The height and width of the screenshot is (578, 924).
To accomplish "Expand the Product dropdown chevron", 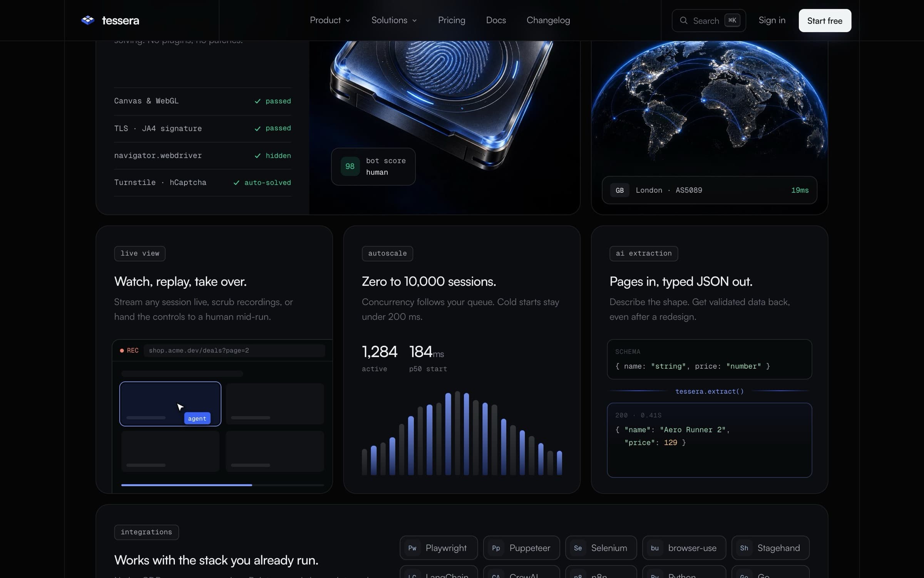I will pyautogui.click(x=348, y=21).
